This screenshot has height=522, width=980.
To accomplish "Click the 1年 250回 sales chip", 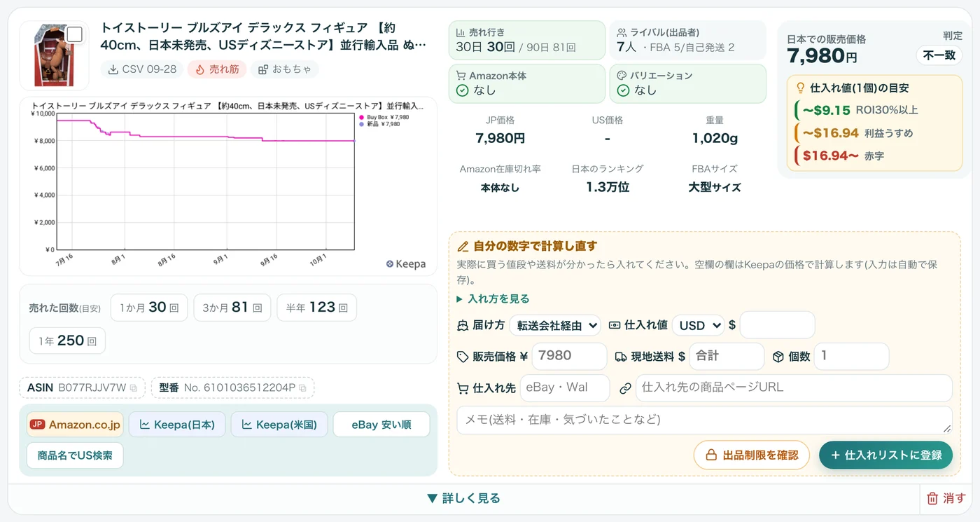I will [67, 341].
